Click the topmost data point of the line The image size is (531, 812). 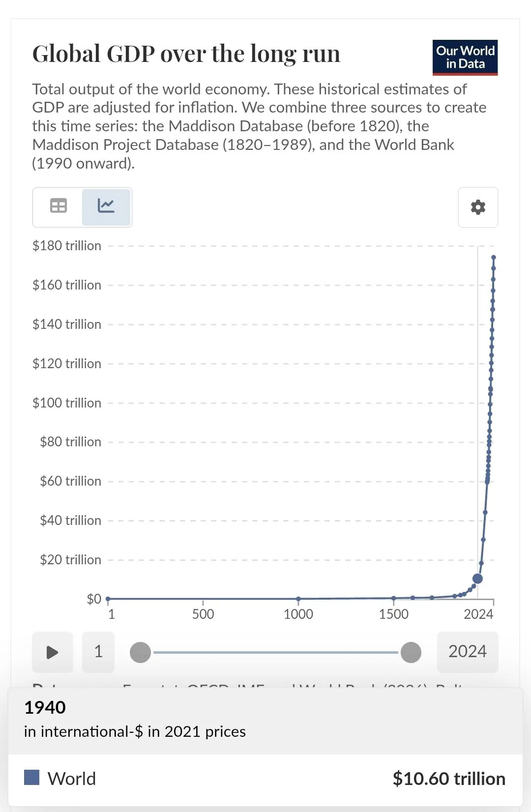(494, 257)
